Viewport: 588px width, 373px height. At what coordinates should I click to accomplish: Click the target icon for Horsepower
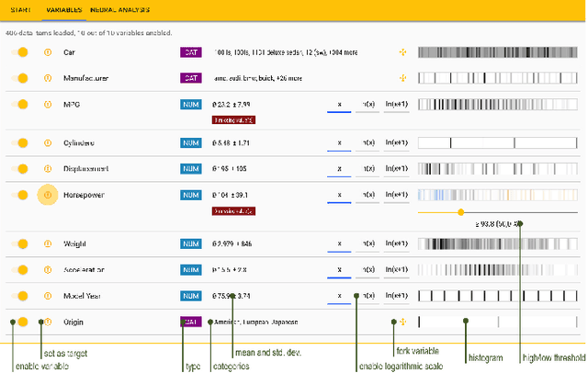point(48,195)
